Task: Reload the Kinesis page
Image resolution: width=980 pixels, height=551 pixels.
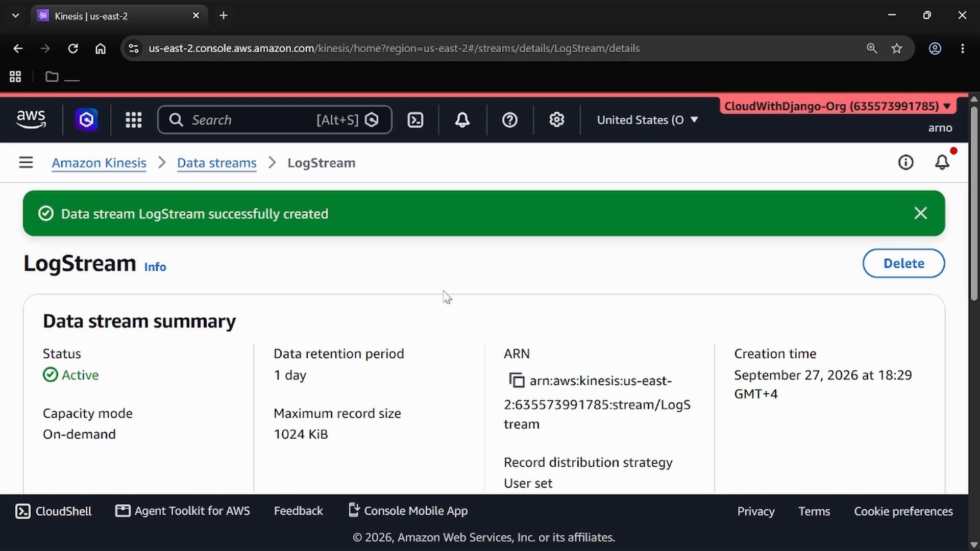Action: pos(73,48)
